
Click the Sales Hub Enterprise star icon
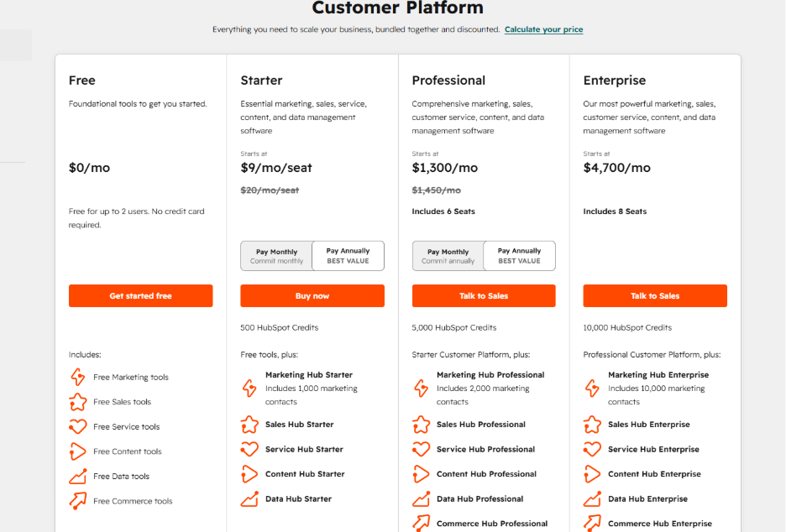[593, 425]
